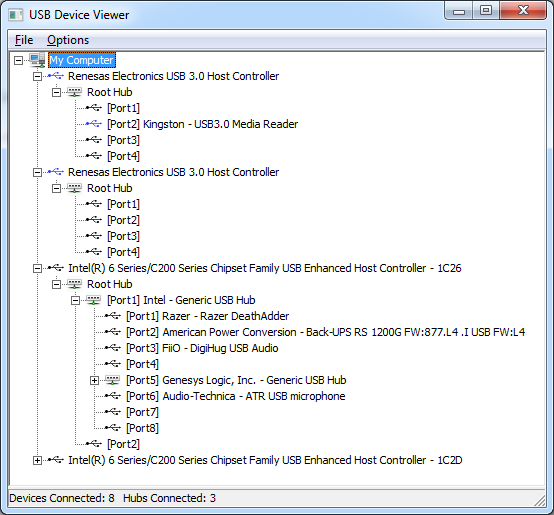Image resolution: width=554 pixels, height=515 pixels.
Task: Select Kingston USB3.0 Media Reader on Port2
Action: click(x=203, y=124)
